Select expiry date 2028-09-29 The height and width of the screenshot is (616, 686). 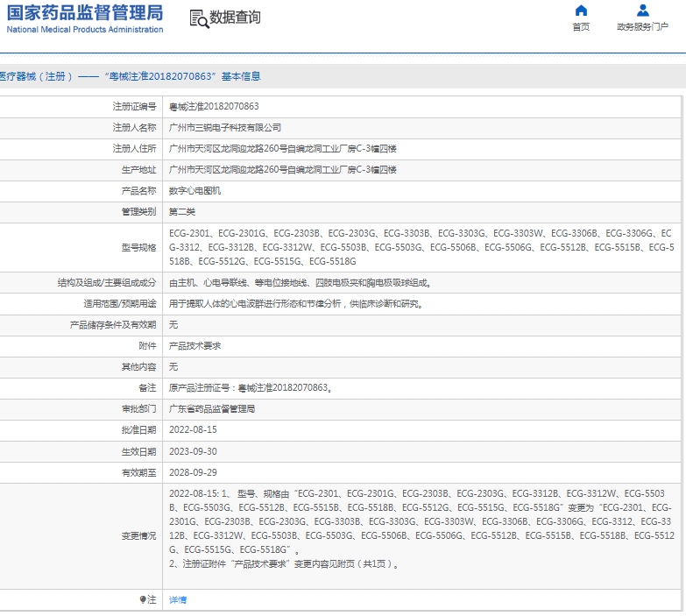pyautogui.click(x=193, y=472)
